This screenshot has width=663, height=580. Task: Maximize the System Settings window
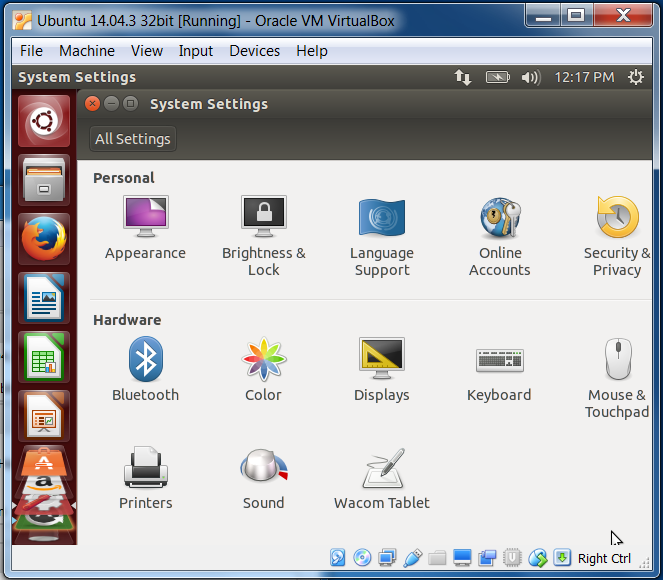pyautogui.click(x=130, y=104)
